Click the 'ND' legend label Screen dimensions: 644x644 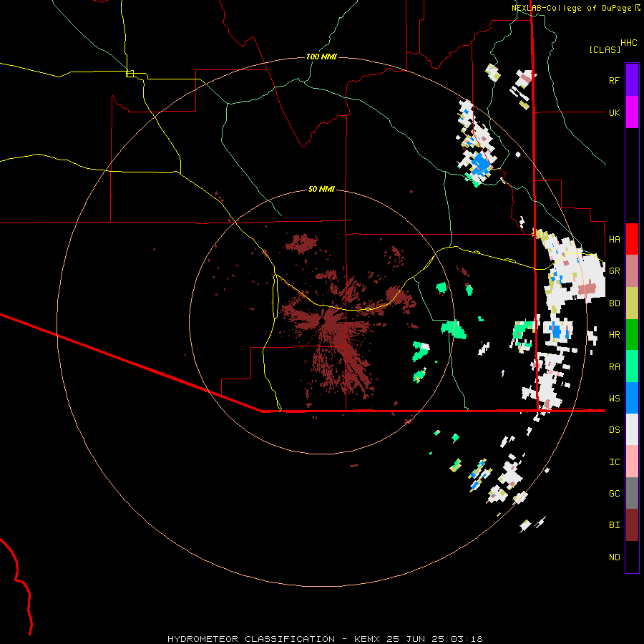tap(614, 557)
